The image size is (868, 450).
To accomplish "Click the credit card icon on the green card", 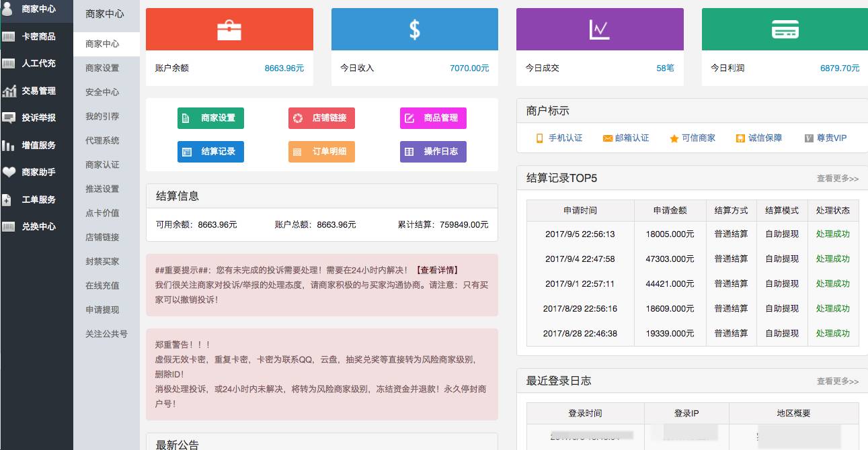I will pos(785,30).
